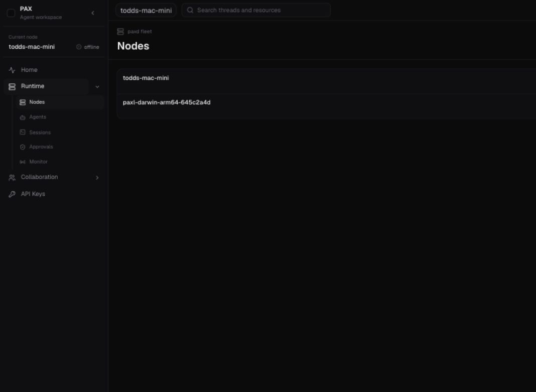Click the Monitor broadcast icon

[23, 162]
